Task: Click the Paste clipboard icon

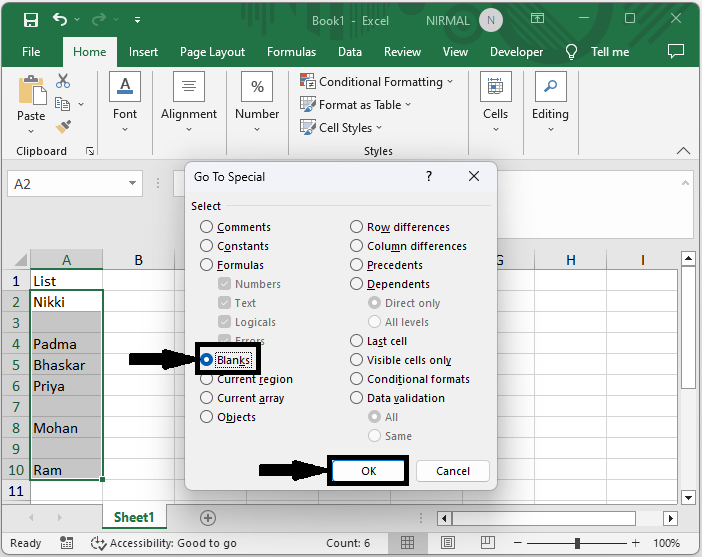Action: tap(32, 90)
